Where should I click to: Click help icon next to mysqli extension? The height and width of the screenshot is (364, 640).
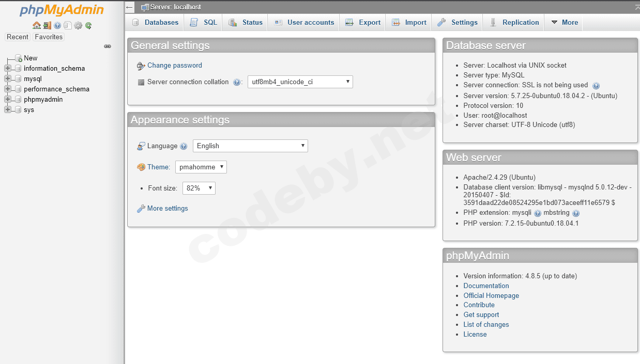click(x=538, y=213)
